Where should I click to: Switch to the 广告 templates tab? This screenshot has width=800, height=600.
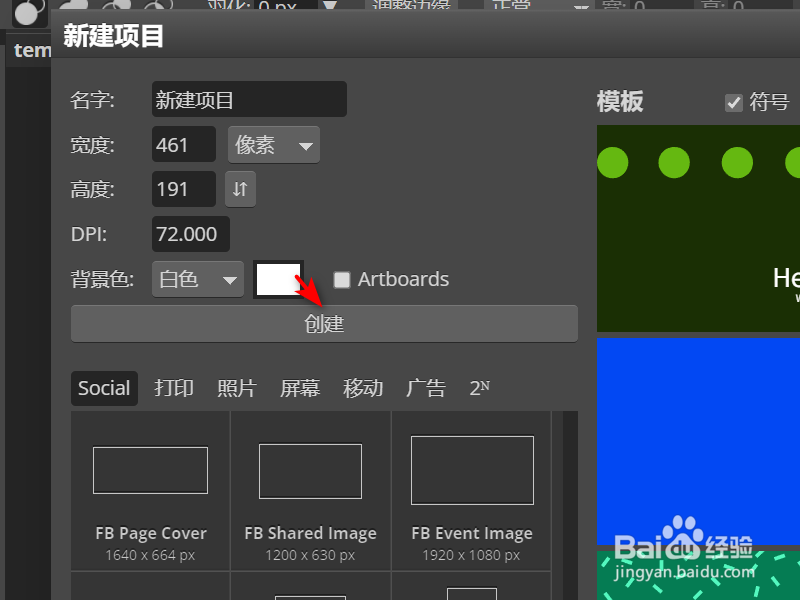pyautogui.click(x=426, y=388)
